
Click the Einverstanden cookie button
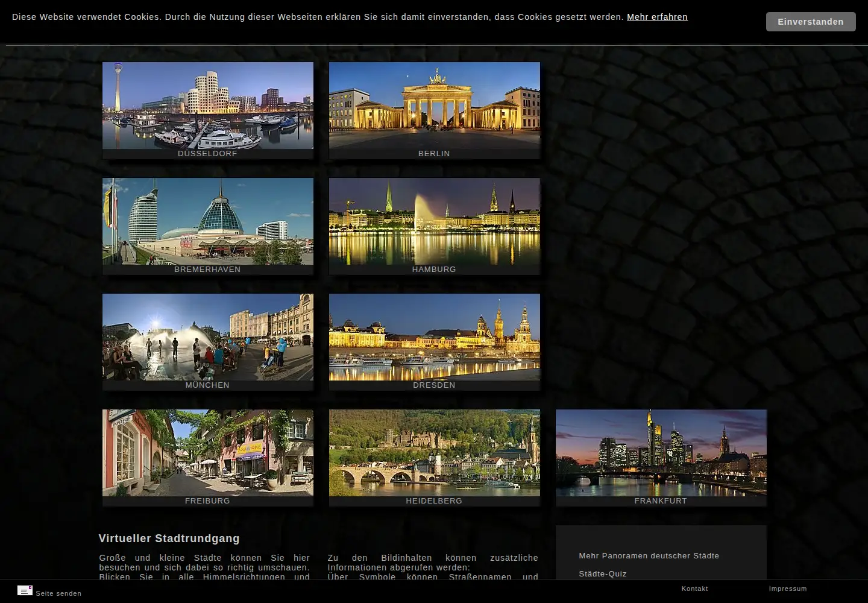click(x=811, y=22)
